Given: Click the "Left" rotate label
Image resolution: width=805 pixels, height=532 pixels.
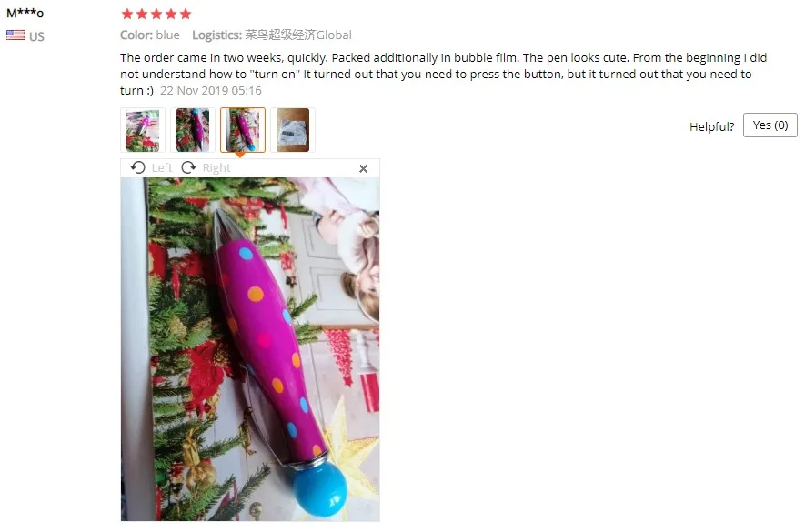Looking at the screenshot, I should [162, 168].
